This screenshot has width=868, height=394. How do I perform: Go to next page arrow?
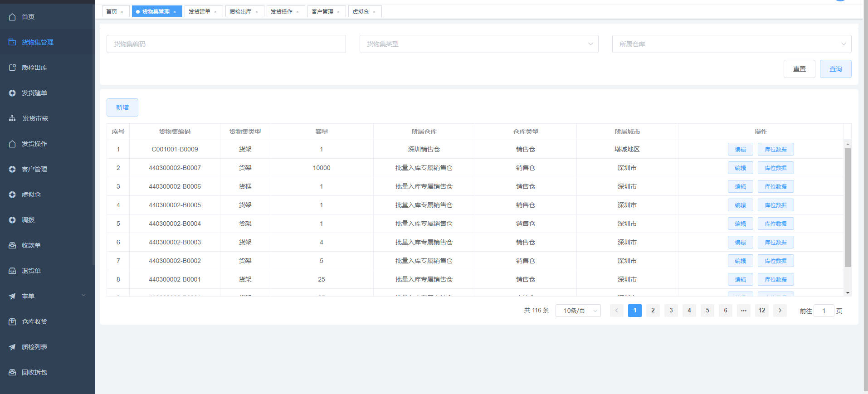pos(780,311)
